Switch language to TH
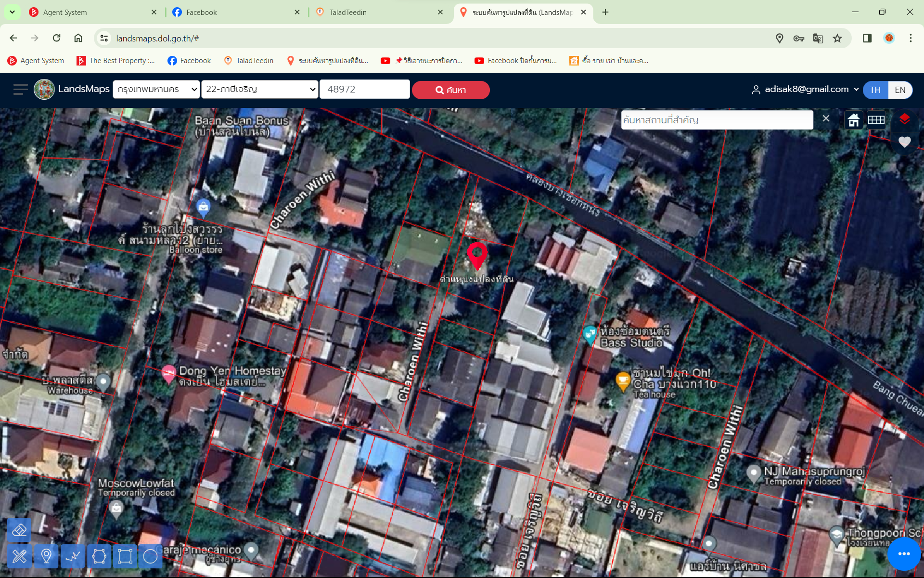The image size is (924, 578). (x=875, y=90)
